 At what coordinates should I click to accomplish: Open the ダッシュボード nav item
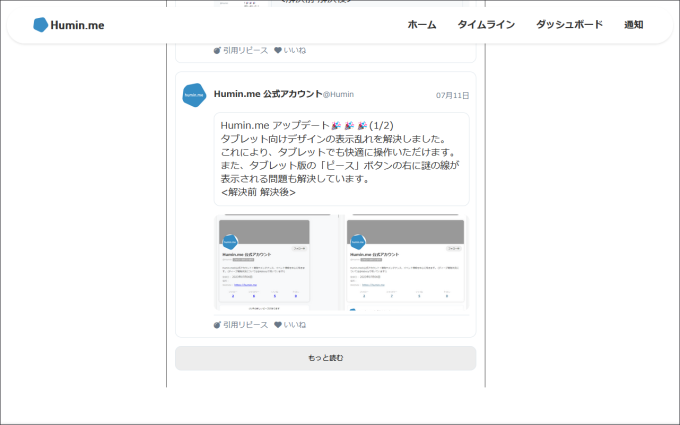569,25
